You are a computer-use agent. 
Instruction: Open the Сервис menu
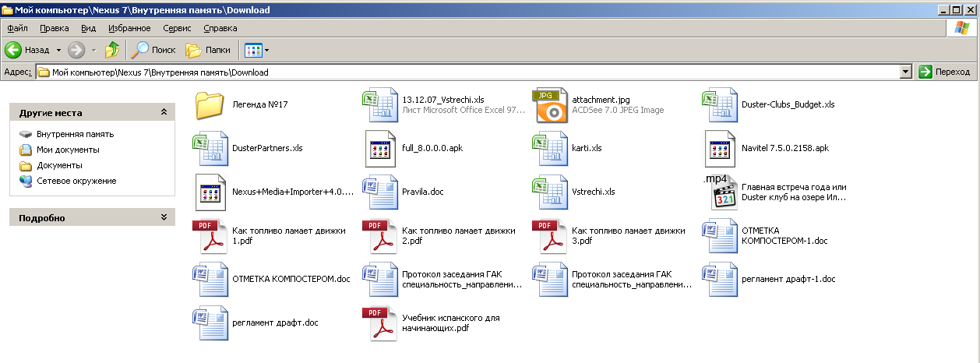[x=177, y=28]
